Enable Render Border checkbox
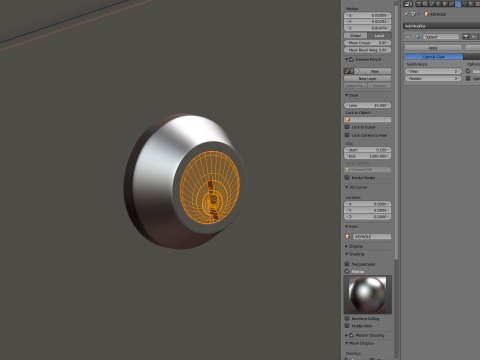The width and height of the screenshot is (480, 360). pos(347,178)
